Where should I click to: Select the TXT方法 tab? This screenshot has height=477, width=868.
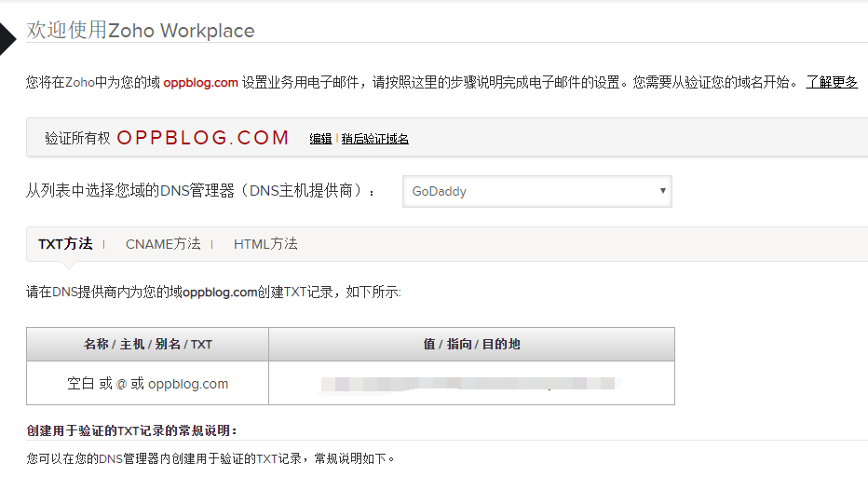(65, 244)
